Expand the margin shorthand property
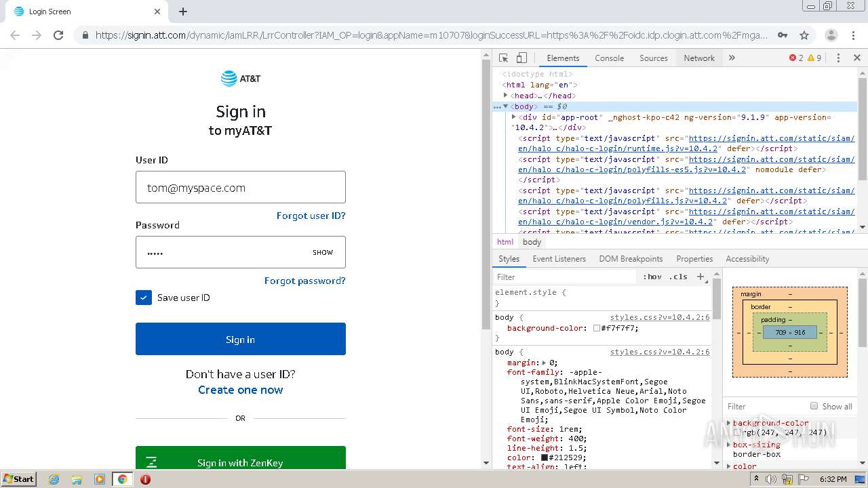 coord(545,363)
